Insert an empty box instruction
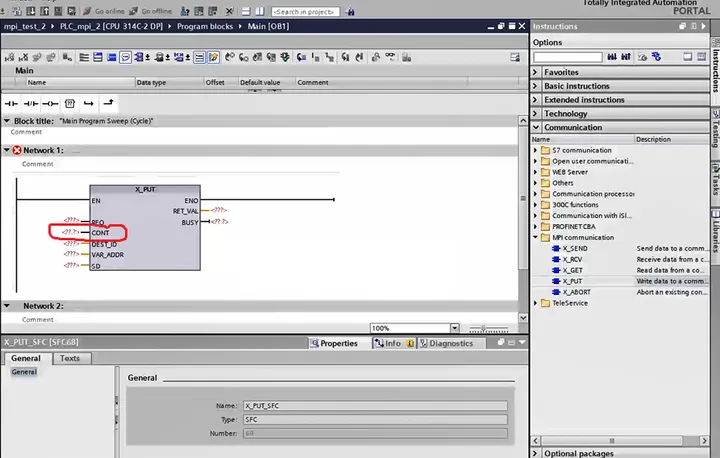This screenshot has width=720, height=458. click(69, 104)
